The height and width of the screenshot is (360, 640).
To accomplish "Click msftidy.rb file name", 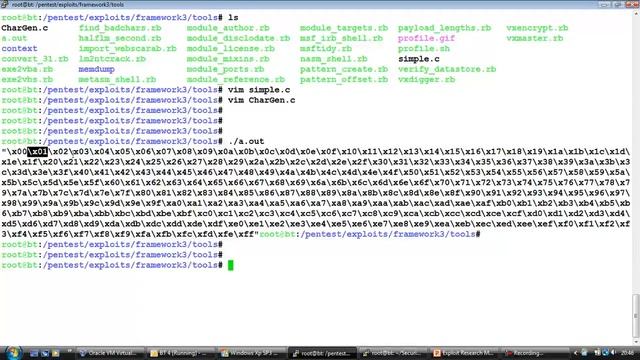I will click(326, 49).
